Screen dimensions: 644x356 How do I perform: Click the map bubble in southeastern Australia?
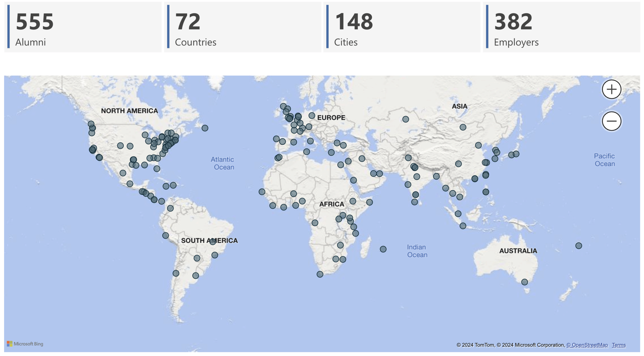pyautogui.click(x=524, y=282)
